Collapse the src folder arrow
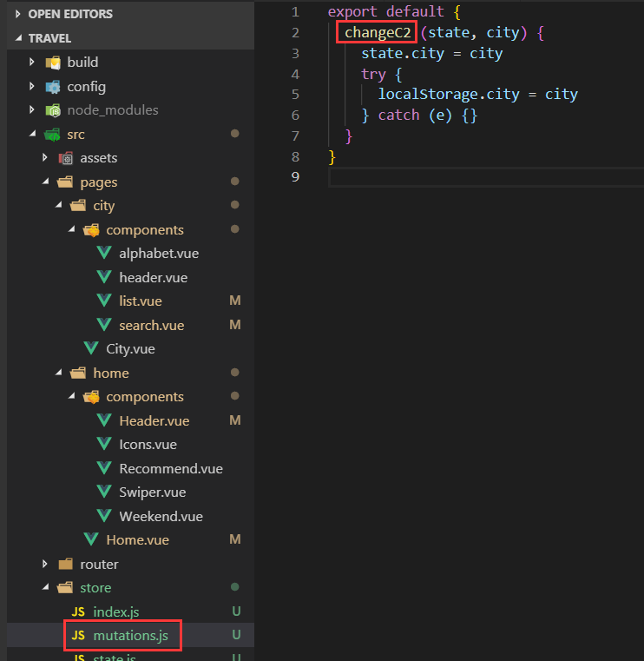The height and width of the screenshot is (661, 644). pyautogui.click(x=32, y=134)
